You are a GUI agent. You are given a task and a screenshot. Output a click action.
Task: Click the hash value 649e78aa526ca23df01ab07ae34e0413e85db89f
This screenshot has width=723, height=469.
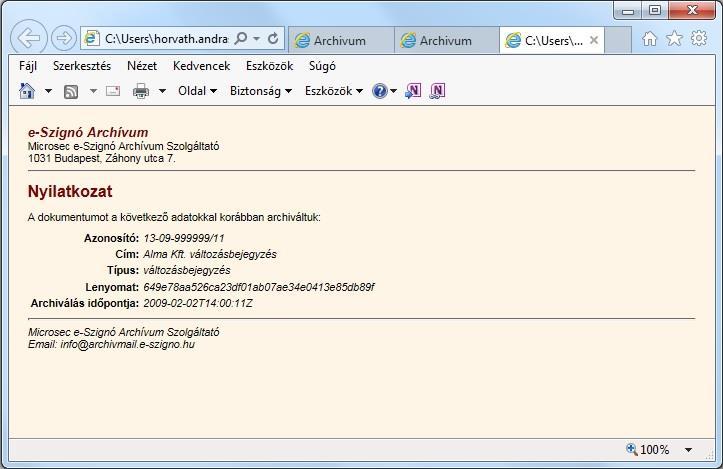pos(259,287)
